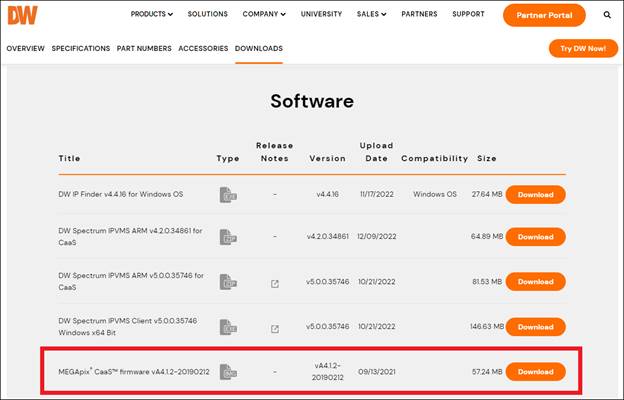This screenshot has height=400, width=624.
Task: Click the Partner Portal button
Action: [544, 15]
